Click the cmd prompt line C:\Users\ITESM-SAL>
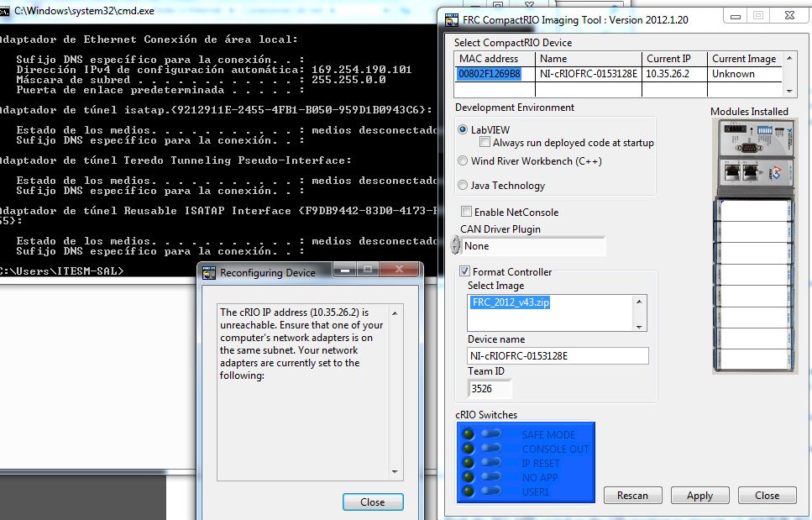Viewport: 812px width, 520px height. click(61, 271)
